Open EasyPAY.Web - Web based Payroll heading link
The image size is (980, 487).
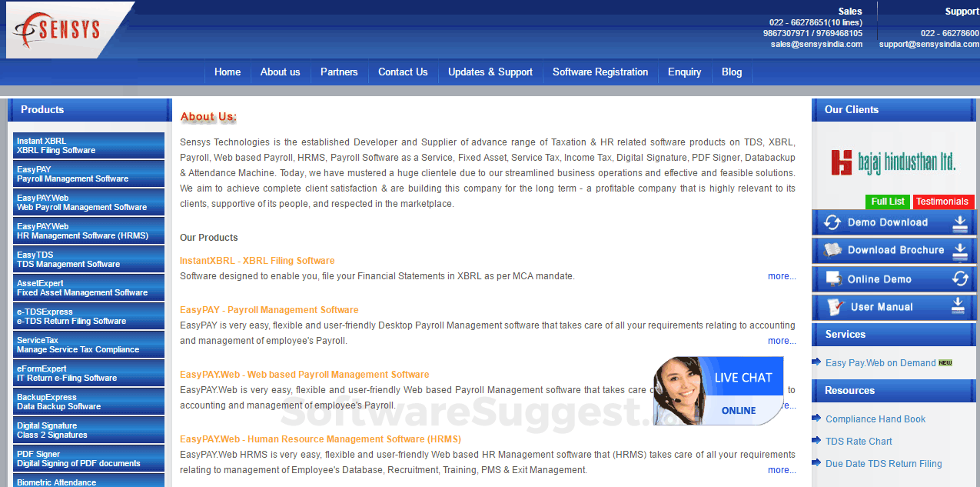coord(304,375)
